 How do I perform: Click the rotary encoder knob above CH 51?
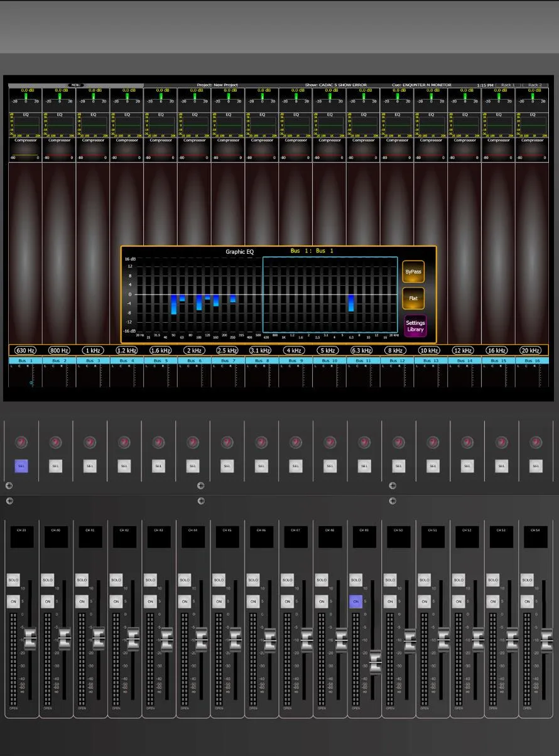pos(433,443)
